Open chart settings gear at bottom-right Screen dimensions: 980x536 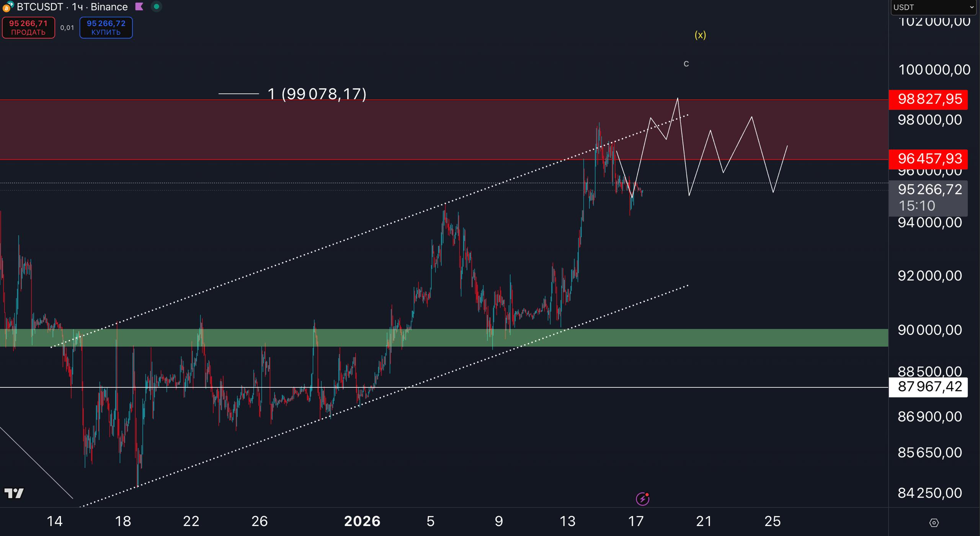pyautogui.click(x=934, y=523)
